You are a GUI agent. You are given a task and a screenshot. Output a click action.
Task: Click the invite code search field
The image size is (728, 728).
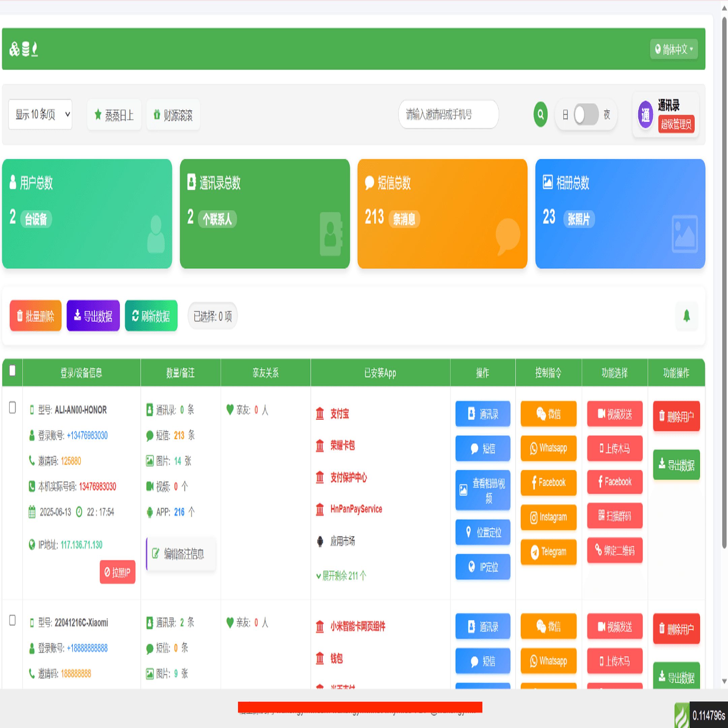tap(448, 115)
